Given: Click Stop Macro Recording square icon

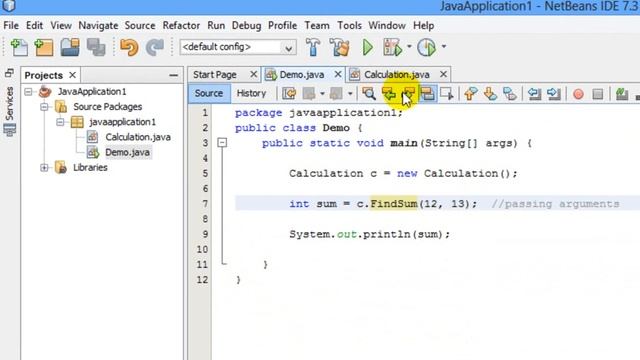Looking at the screenshot, I should pyautogui.click(x=598, y=94).
